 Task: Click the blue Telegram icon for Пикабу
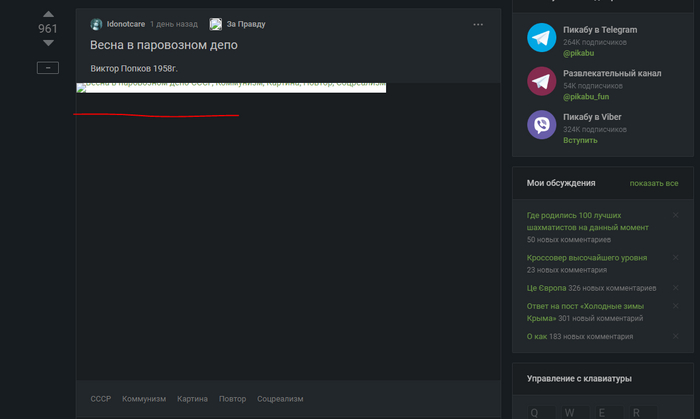tap(542, 37)
